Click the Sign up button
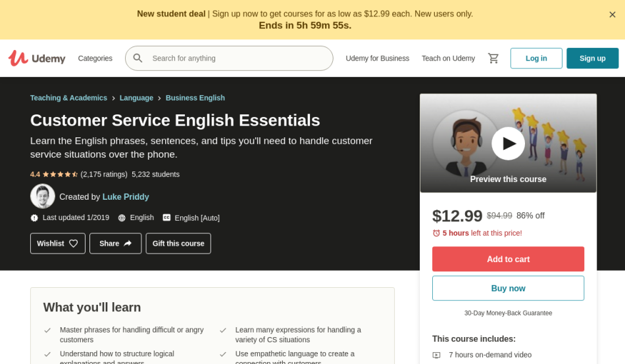Screen dimensions: 625x364 click(x=592, y=58)
